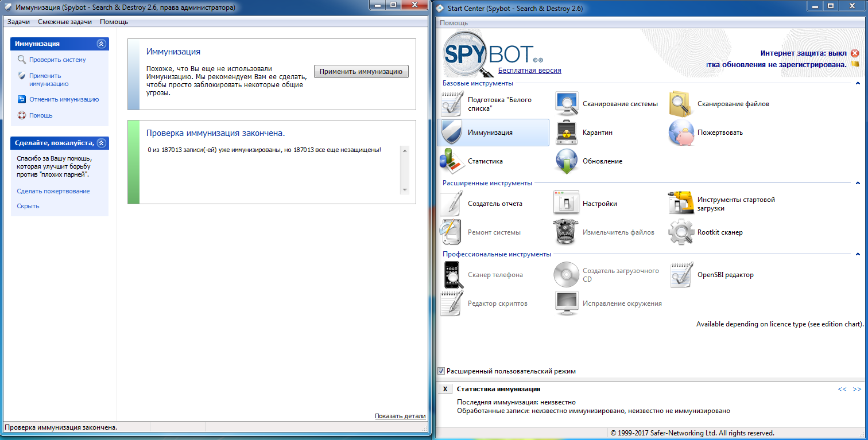Click the Бесплатная версия link
The height and width of the screenshot is (440, 868).
click(530, 70)
